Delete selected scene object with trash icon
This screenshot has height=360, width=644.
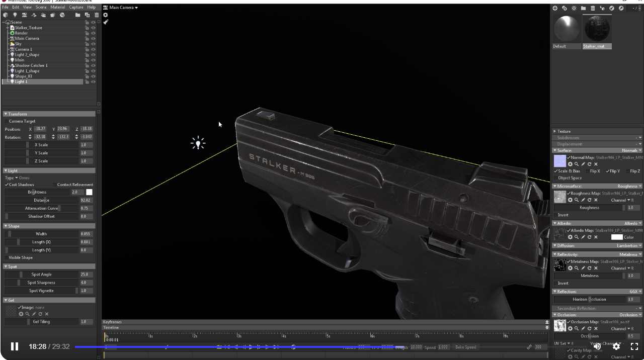pyautogui.click(x=97, y=15)
